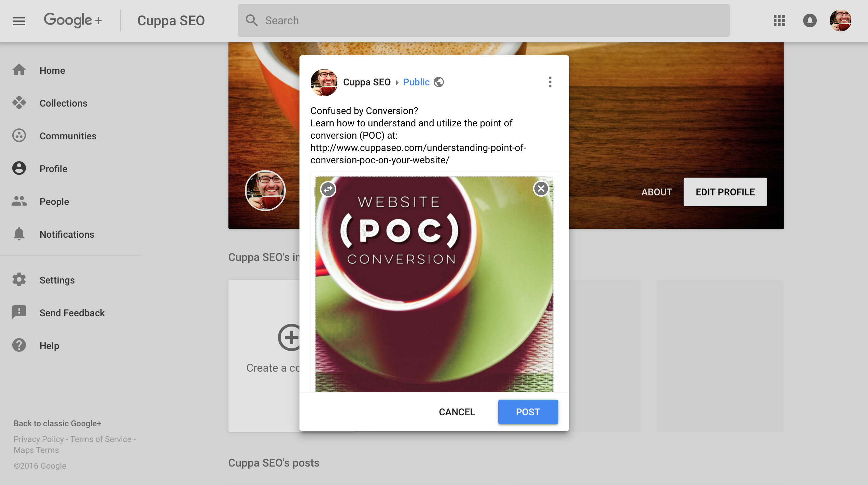The width and height of the screenshot is (868, 485).
Task: Change audience by clicking Public
Action: (416, 82)
